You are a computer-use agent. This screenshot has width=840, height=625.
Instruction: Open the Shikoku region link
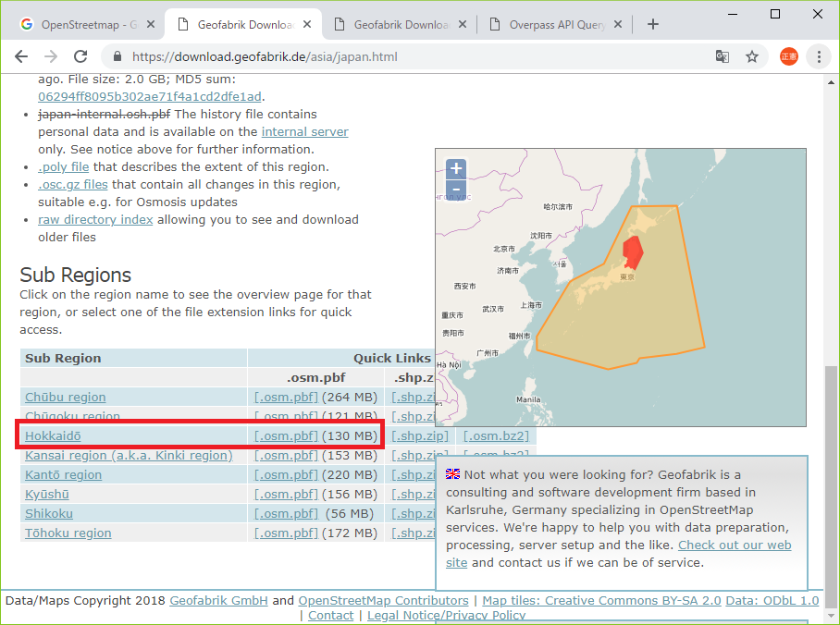click(49, 514)
